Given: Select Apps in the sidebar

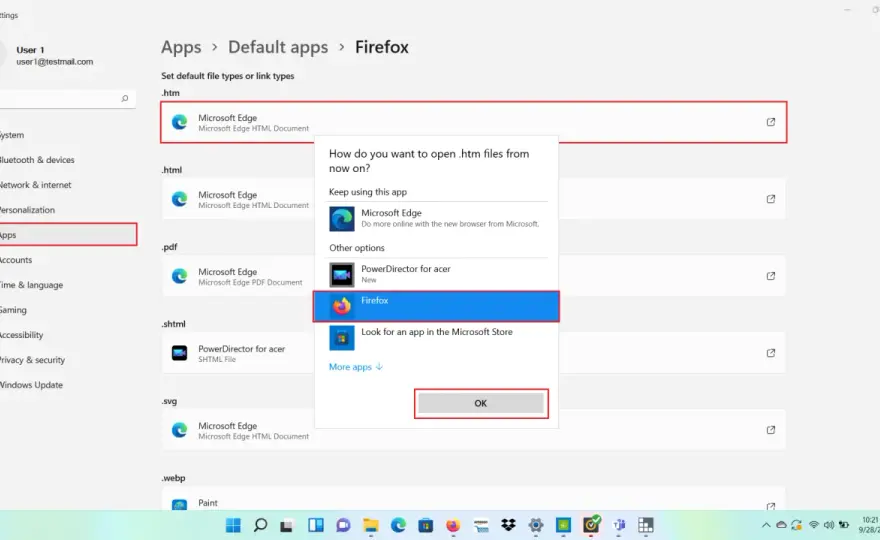Looking at the screenshot, I should pyautogui.click(x=67, y=235).
